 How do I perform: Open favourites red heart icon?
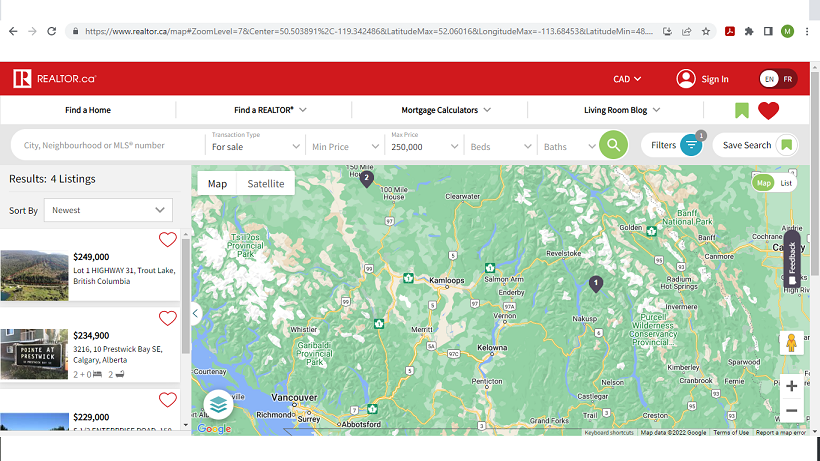click(x=768, y=110)
